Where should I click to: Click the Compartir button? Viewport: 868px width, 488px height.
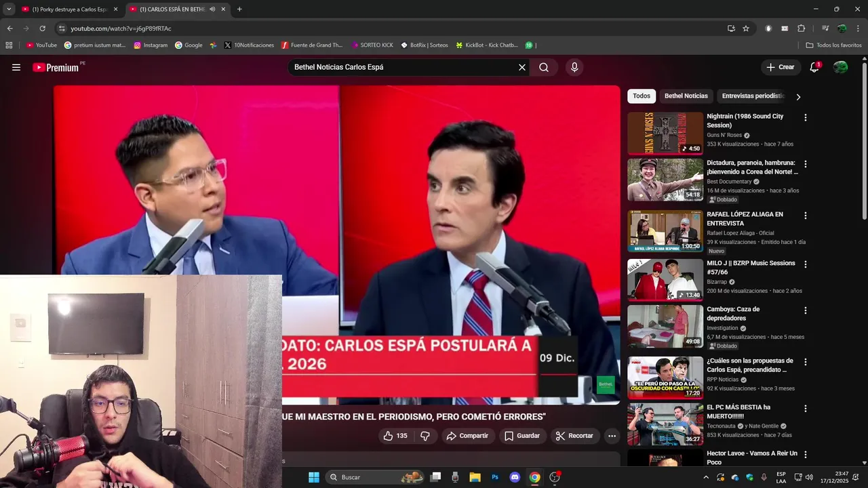(x=467, y=436)
